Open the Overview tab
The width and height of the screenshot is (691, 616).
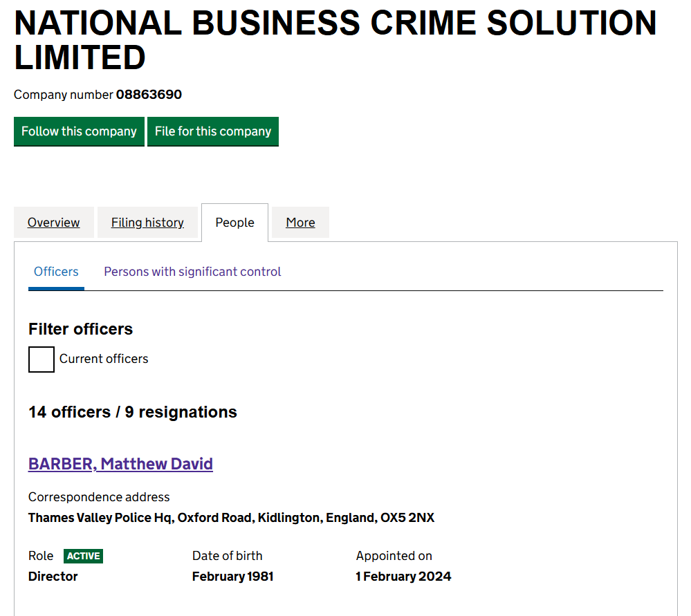point(54,223)
